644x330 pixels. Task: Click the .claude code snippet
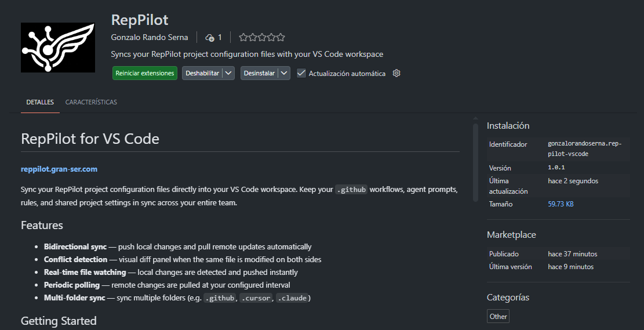[x=292, y=298]
